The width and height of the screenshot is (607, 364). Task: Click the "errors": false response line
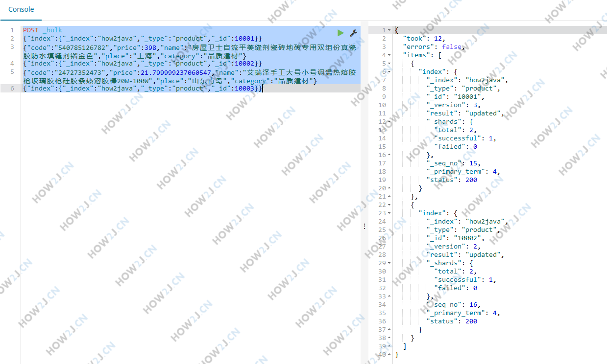point(433,47)
